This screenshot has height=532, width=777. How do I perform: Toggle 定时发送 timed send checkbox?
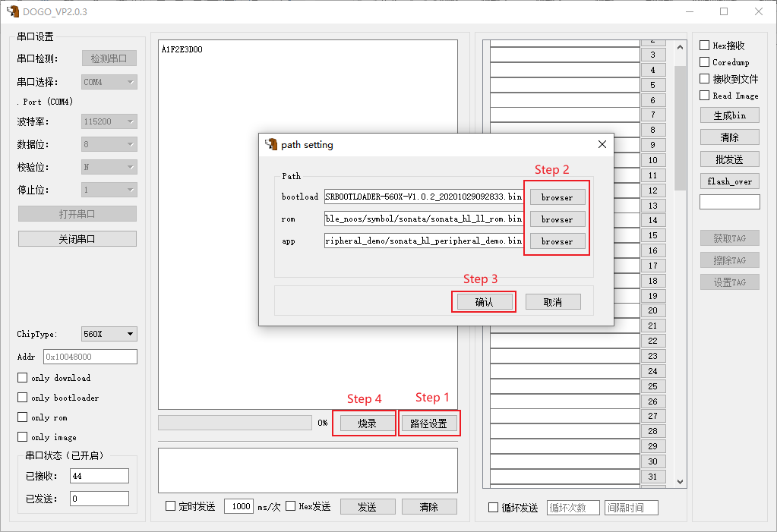tap(170, 505)
